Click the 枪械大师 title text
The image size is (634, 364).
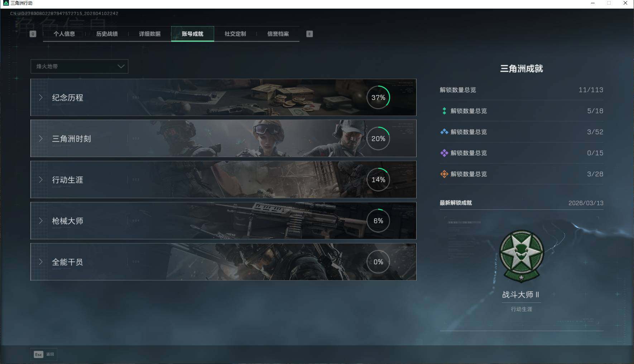click(x=68, y=221)
